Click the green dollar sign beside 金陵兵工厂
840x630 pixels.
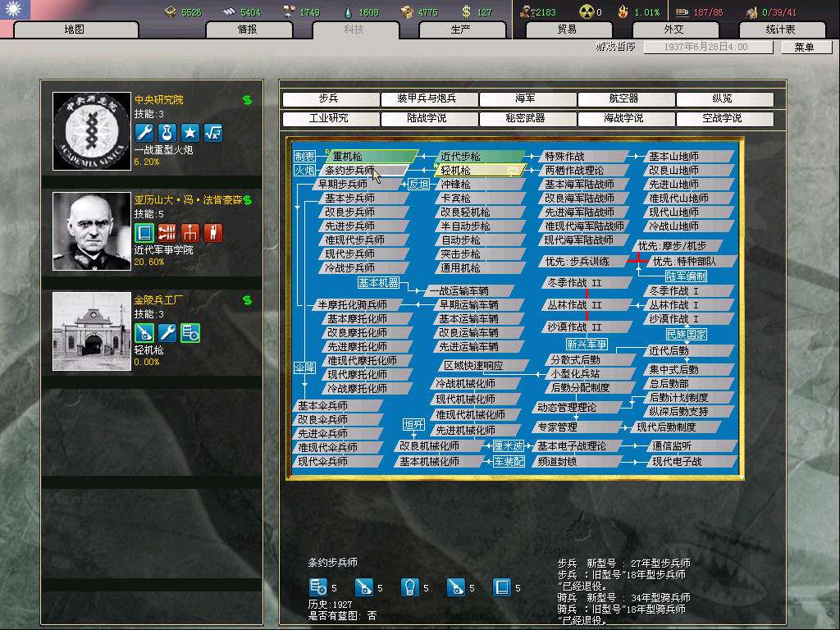coord(247,300)
